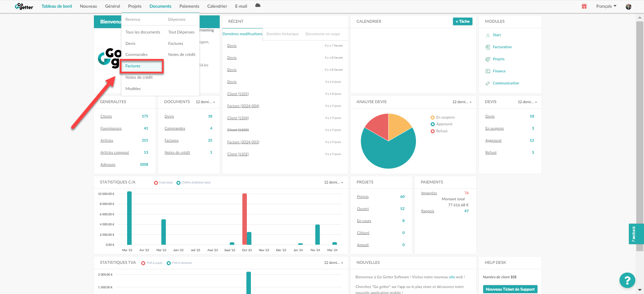Select Factures under Dépenses
This screenshot has height=294, width=644.
(175, 44)
